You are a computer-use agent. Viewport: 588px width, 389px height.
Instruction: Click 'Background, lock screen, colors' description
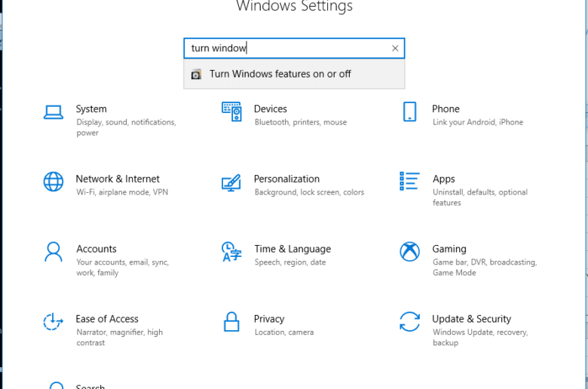click(309, 192)
